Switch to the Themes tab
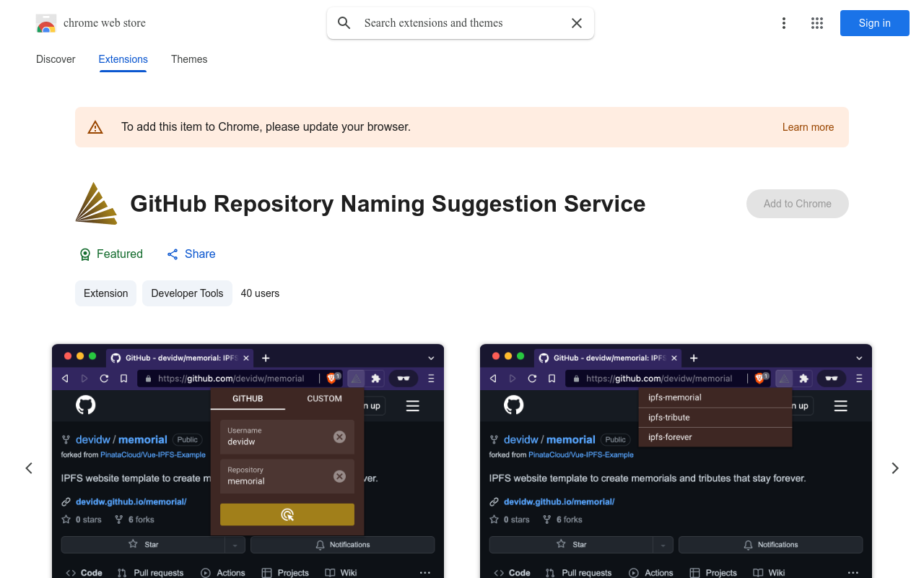 [x=189, y=59]
